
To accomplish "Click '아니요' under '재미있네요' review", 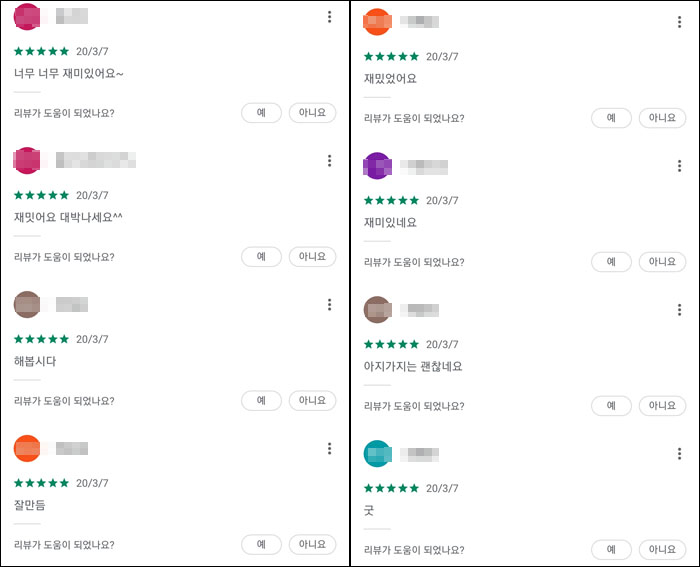I will point(662,262).
